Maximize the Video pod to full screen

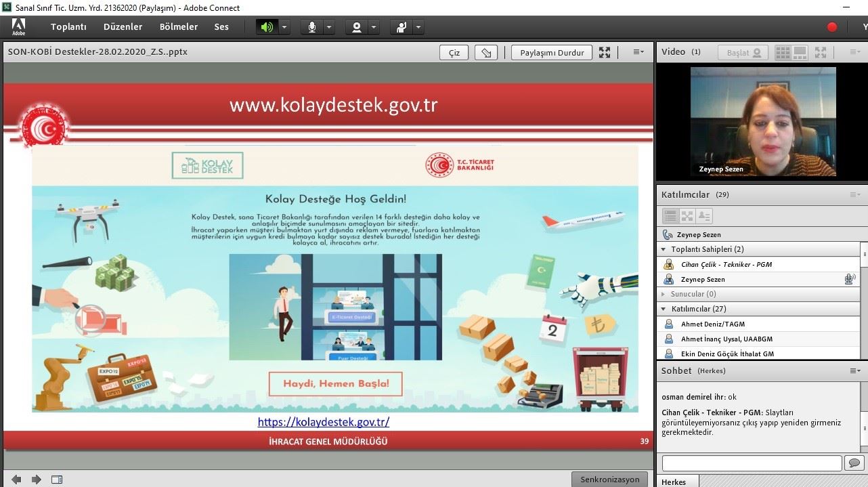tap(821, 52)
